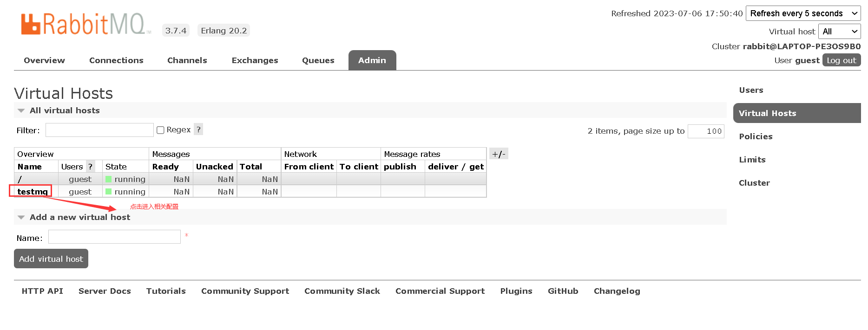Open the Community Slack link

pyautogui.click(x=342, y=291)
